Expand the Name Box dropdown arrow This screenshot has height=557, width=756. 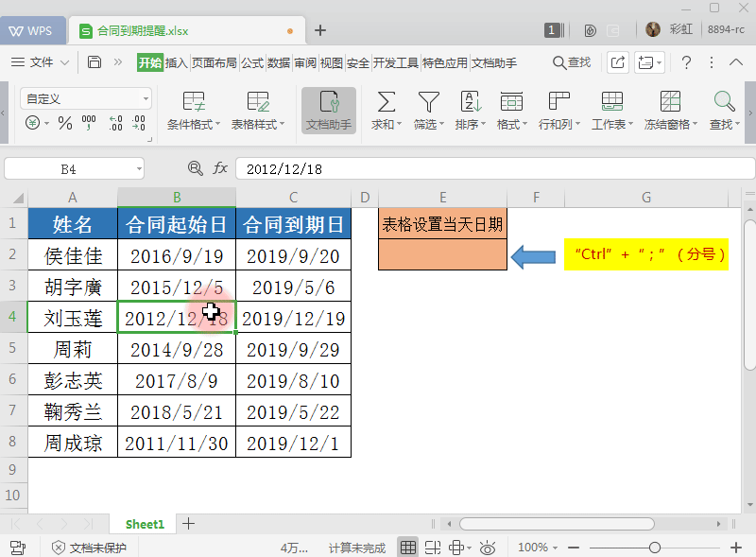(139, 169)
